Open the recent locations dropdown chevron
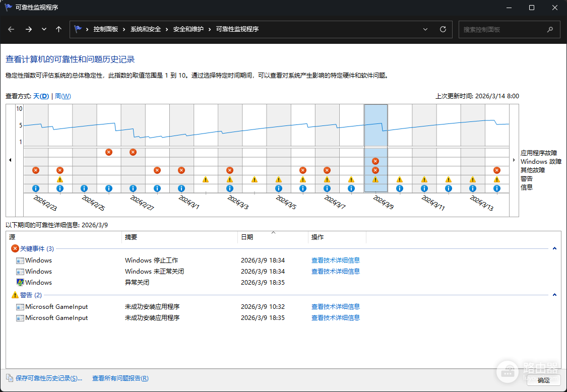 (x=44, y=29)
